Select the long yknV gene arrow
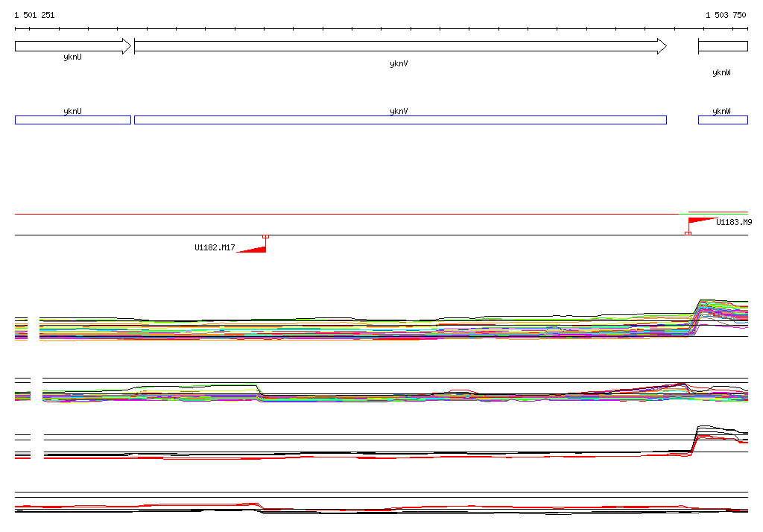 (399, 46)
